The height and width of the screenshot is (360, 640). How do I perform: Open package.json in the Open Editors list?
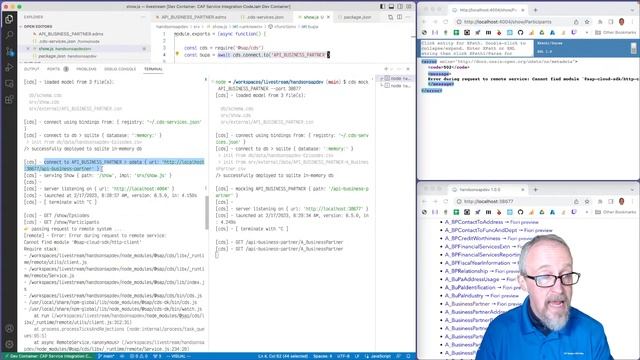click(67, 56)
